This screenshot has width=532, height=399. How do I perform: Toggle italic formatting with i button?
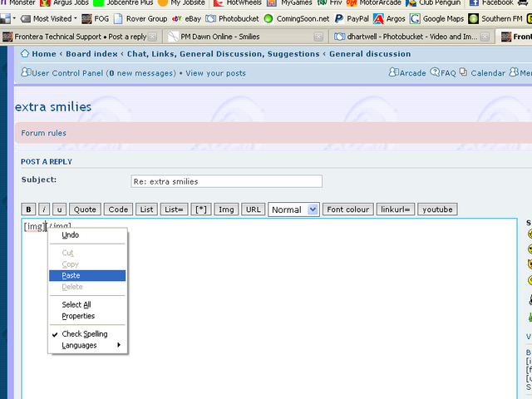click(45, 209)
